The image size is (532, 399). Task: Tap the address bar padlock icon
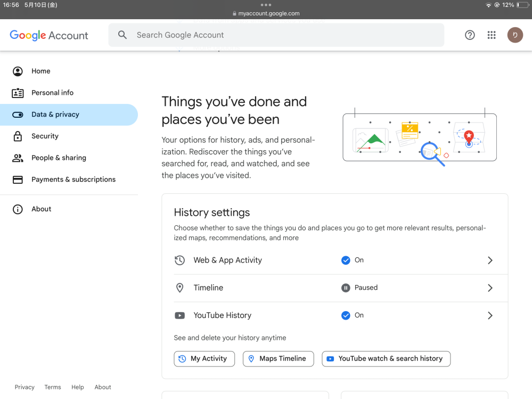(234, 13)
